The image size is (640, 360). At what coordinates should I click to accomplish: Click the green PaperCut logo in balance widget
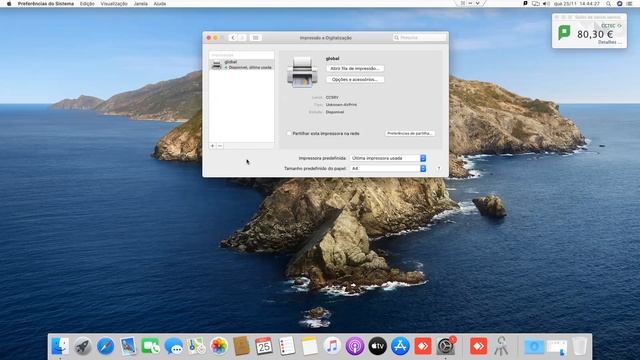(x=564, y=32)
